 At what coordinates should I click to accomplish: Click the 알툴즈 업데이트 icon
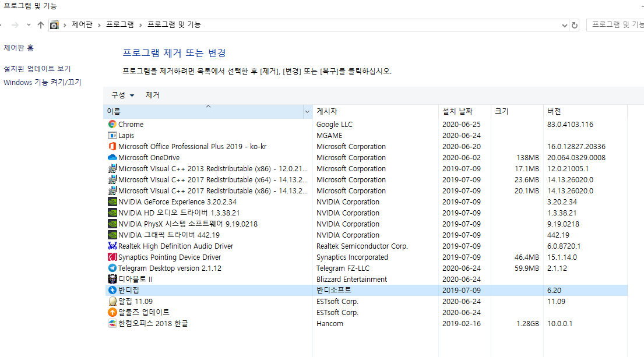112,312
